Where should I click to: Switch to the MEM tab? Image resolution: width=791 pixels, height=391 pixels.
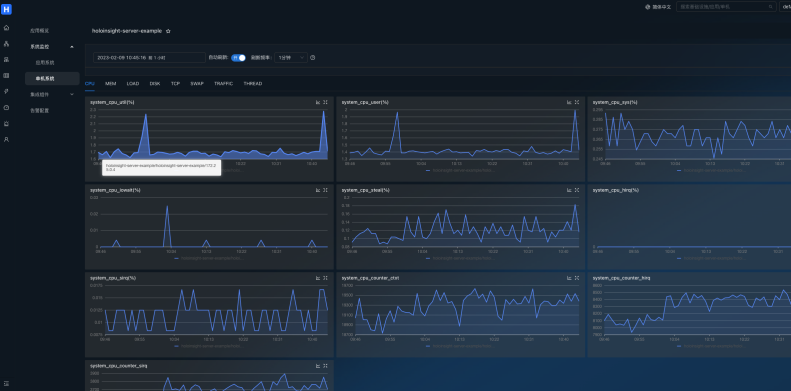(x=110, y=84)
